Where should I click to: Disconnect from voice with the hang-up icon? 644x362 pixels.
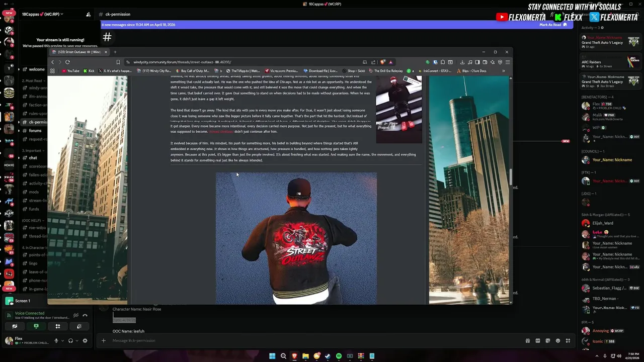85,315
